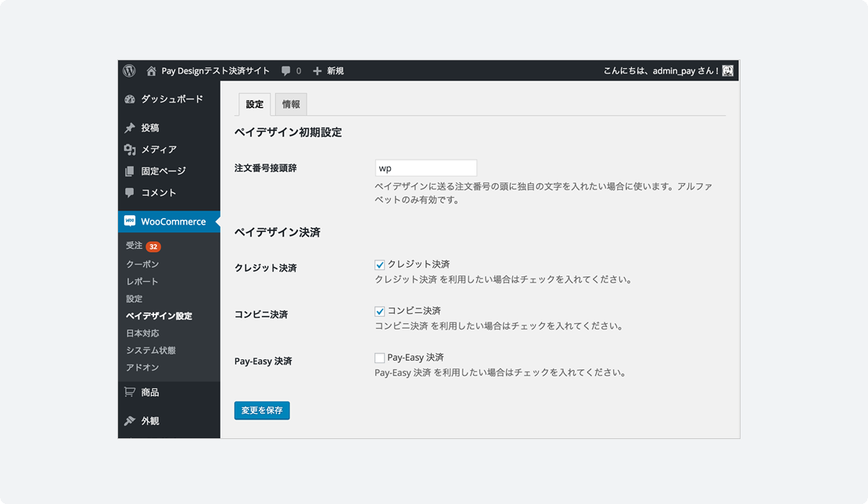The height and width of the screenshot is (504, 868).
Task: Enable the Pay-Easy 決済 checkbox
Action: (x=379, y=358)
